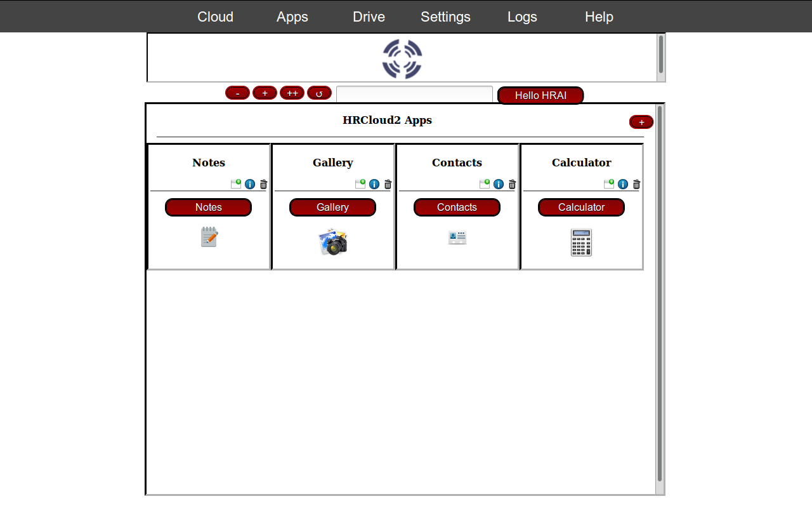
Task: Open the Settings menu item
Action: [x=446, y=17]
